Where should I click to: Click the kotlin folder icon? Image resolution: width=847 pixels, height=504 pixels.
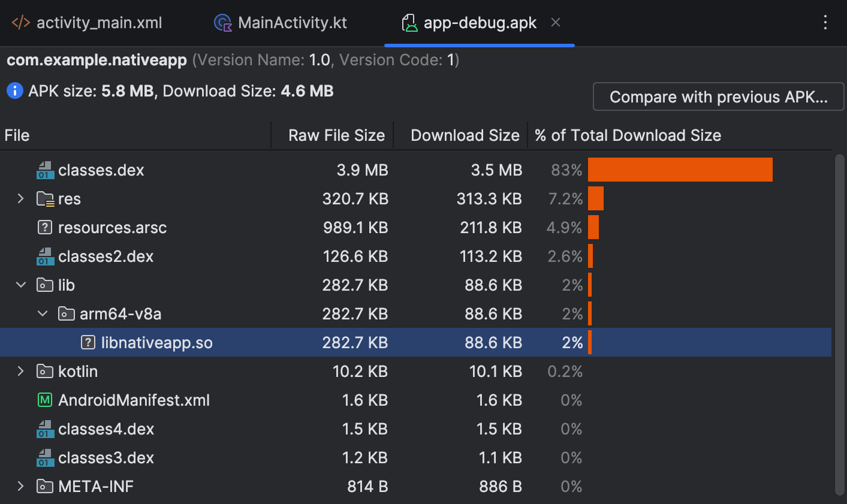tap(45, 372)
